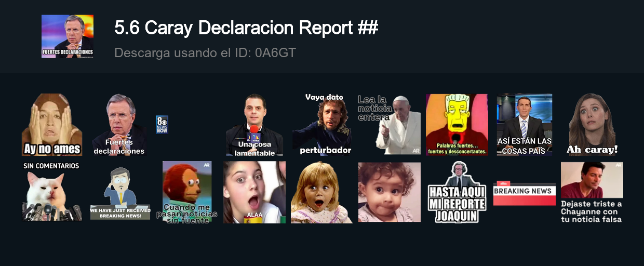Select the shocked blonde toddler sticker
The height and width of the screenshot is (266, 644).
(x=322, y=192)
